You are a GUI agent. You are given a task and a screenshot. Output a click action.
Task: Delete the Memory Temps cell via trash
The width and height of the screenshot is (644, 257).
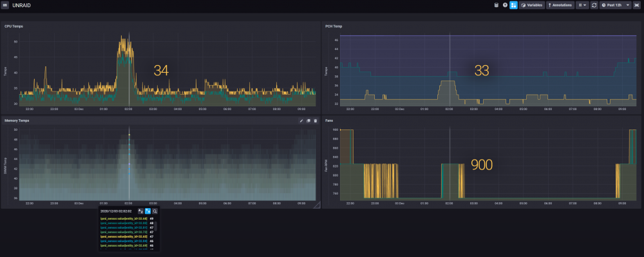coord(316,120)
